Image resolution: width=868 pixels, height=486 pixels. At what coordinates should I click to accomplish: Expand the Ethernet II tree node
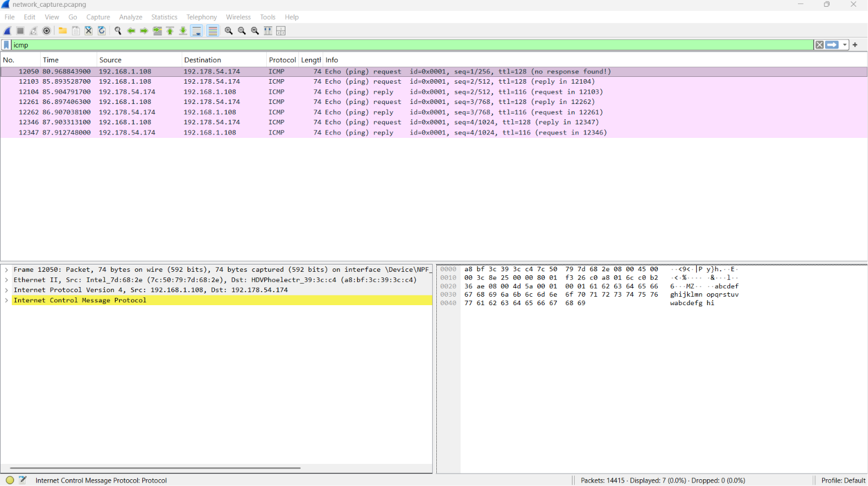(6, 280)
